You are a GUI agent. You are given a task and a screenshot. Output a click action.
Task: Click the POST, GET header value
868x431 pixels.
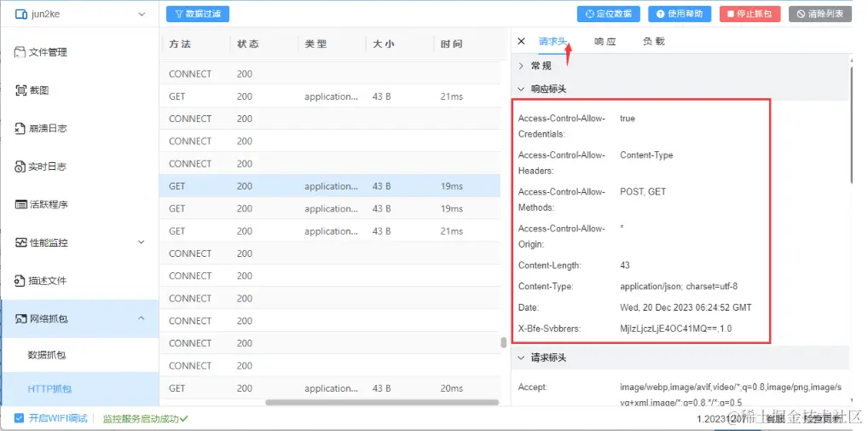click(643, 192)
